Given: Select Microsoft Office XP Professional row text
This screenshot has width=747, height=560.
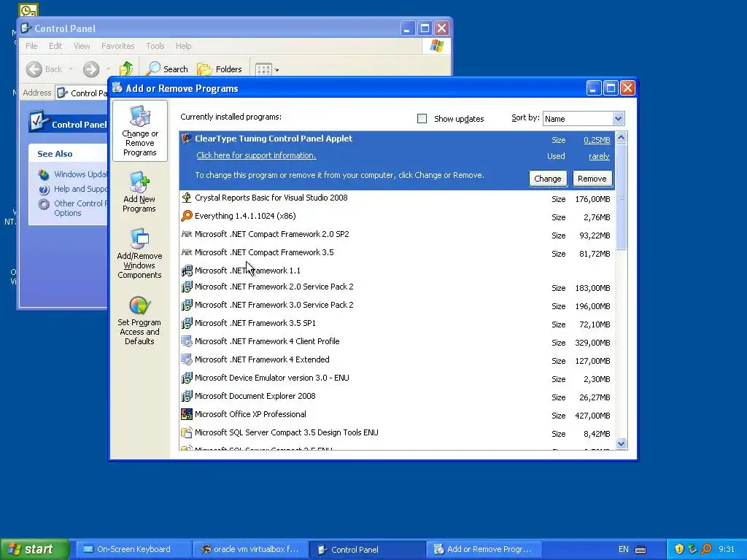Looking at the screenshot, I should [251, 414].
